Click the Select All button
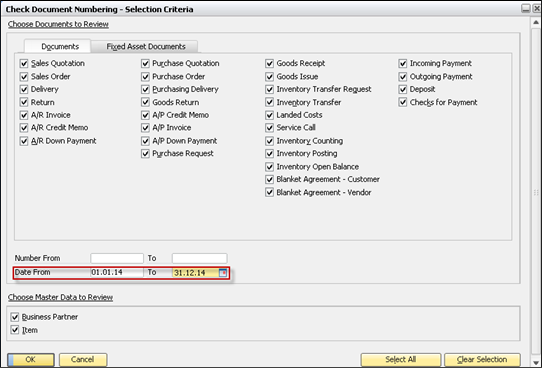542x368 pixels. (x=401, y=359)
